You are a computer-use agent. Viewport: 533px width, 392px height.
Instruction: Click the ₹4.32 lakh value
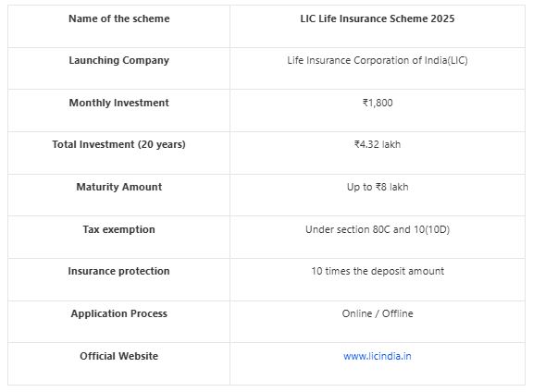click(378, 144)
